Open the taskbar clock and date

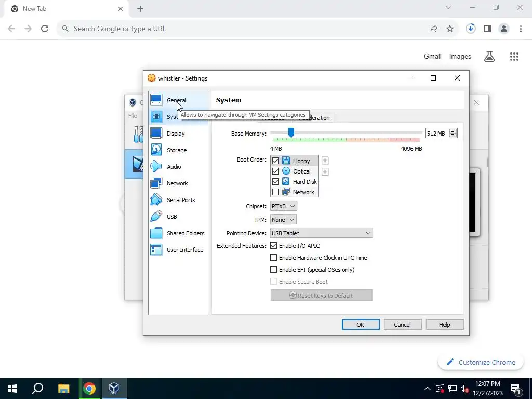pyautogui.click(x=487, y=389)
